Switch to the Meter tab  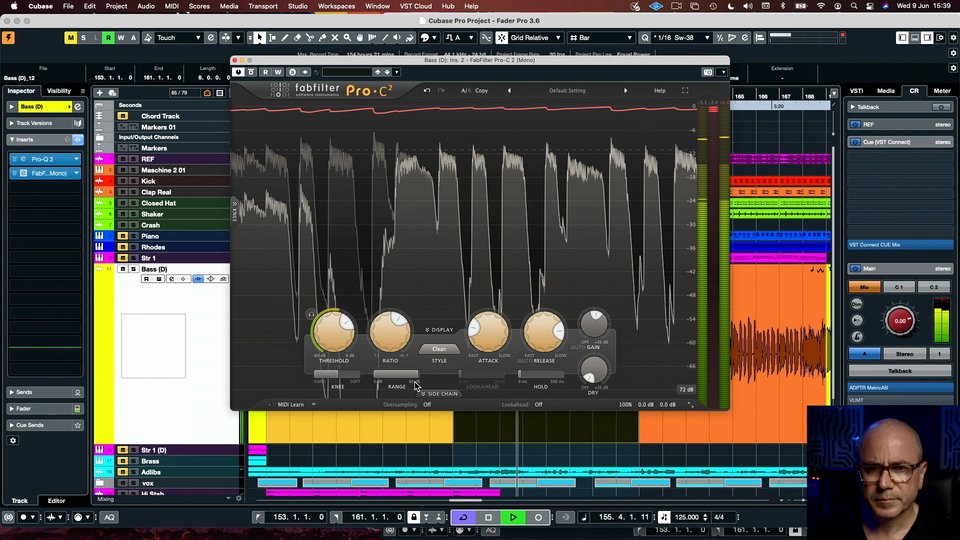coord(942,91)
